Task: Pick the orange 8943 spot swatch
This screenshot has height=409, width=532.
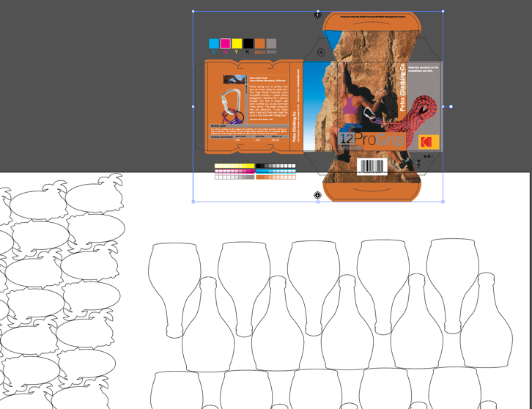Action: (260, 44)
